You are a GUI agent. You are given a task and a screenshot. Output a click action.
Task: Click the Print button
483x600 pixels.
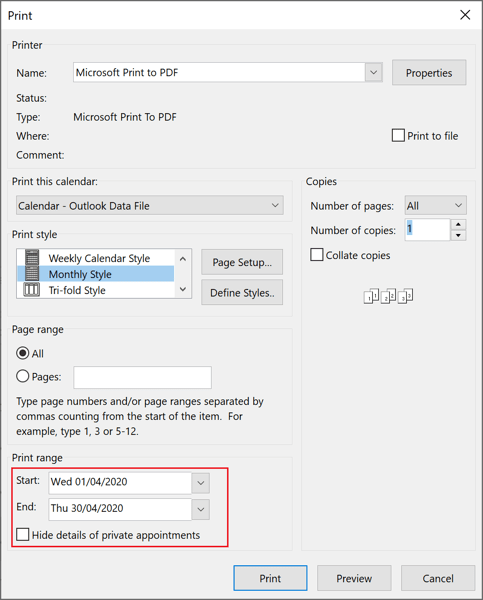point(270,578)
